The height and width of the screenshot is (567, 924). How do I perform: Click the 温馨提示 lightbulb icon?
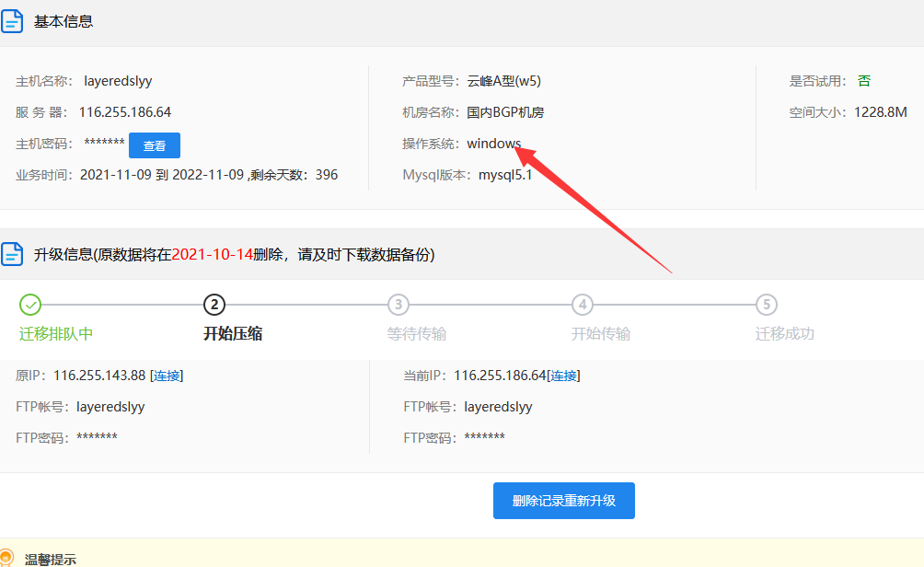click(x=7, y=557)
